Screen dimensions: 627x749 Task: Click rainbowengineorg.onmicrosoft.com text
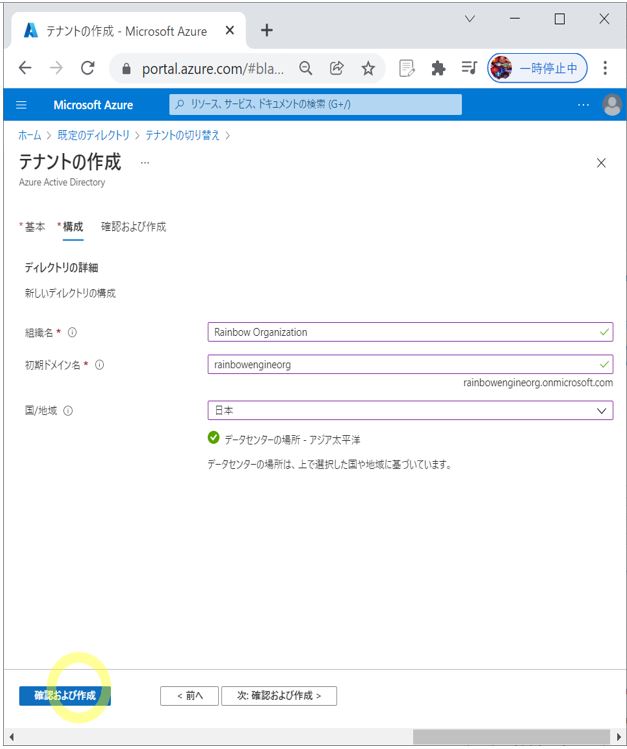[x=538, y=383]
